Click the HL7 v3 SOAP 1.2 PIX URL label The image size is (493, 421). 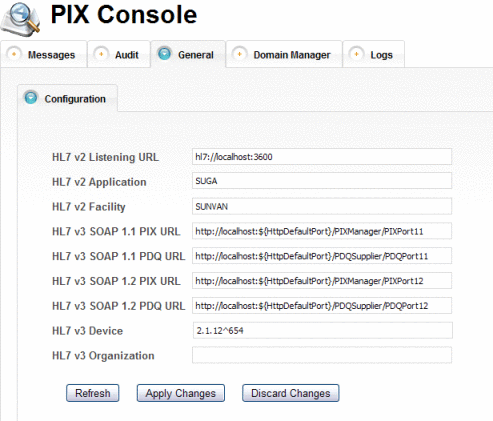coord(116,281)
